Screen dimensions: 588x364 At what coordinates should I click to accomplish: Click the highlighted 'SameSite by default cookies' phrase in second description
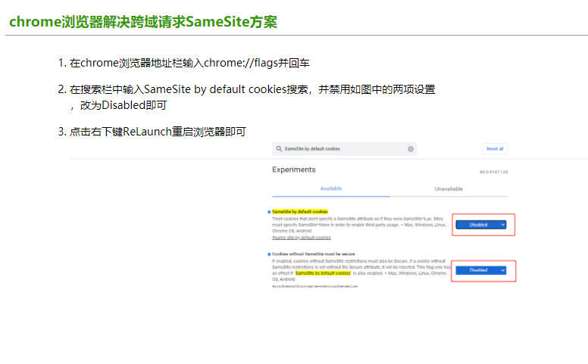pyautogui.click(x=323, y=273)
